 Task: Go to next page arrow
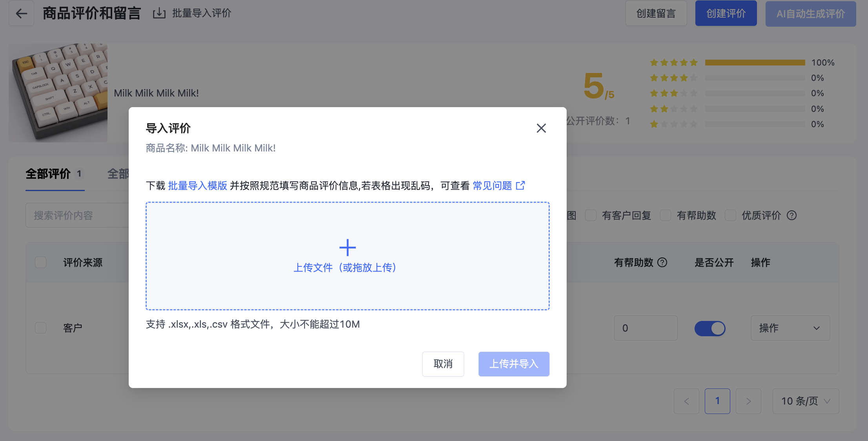point(748,401)
